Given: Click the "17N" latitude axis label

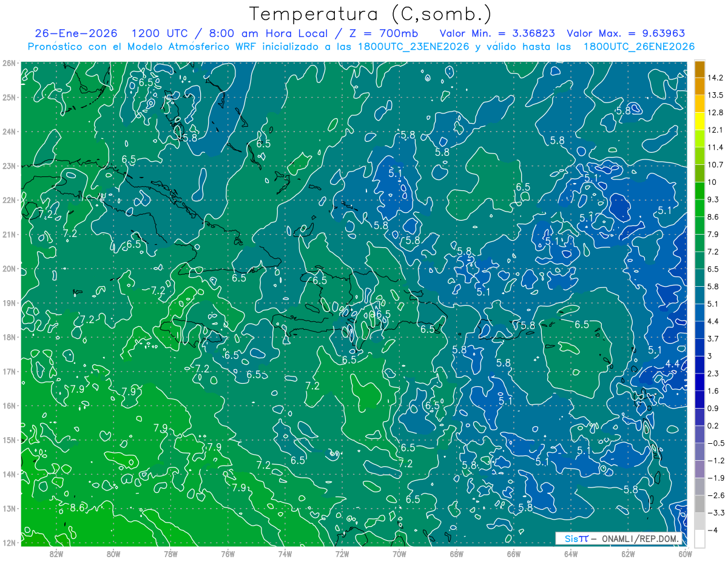Looking at the screenshot, I should [9, 371].
